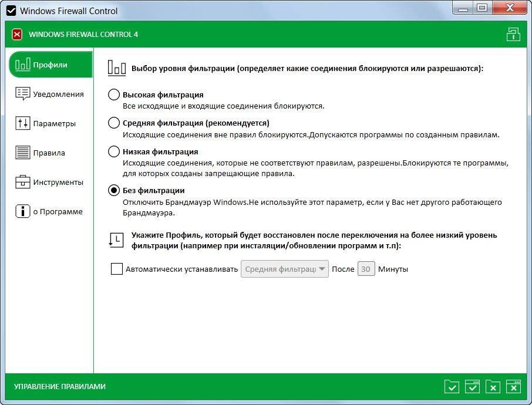Go to the Параметры section

(45, 123)
